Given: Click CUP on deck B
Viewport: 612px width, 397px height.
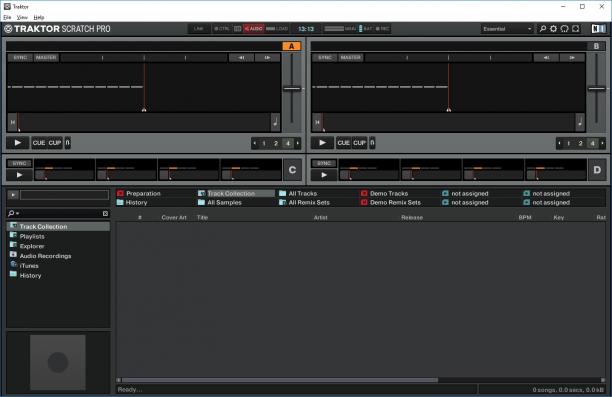Looking at the screenshot, I should pyautogui.click(x=359, y=143).
